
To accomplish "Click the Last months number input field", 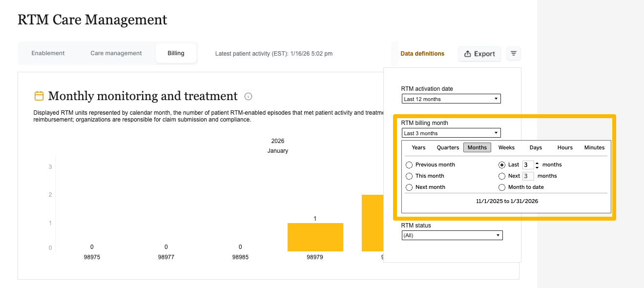I will (x=528, y=165).
